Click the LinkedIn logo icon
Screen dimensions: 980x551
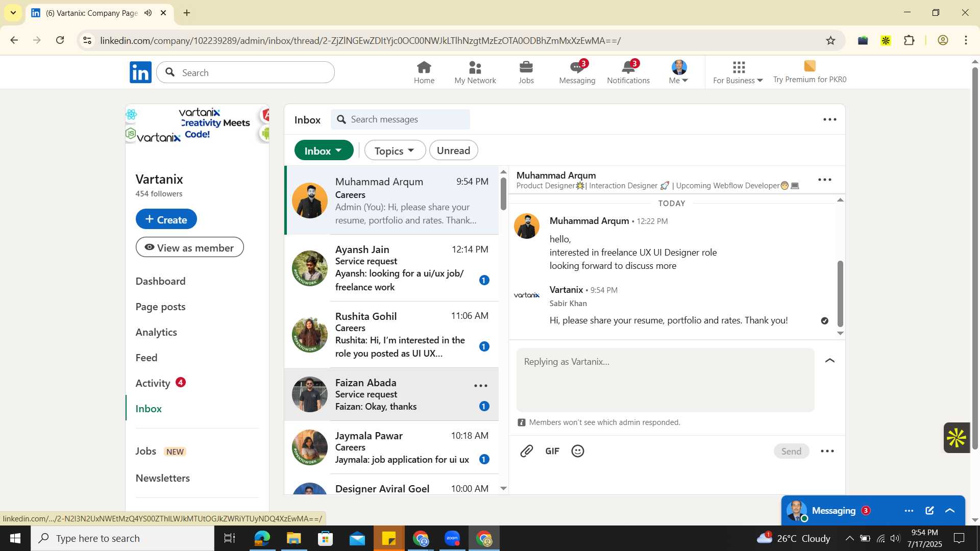[x=140, y=72]
